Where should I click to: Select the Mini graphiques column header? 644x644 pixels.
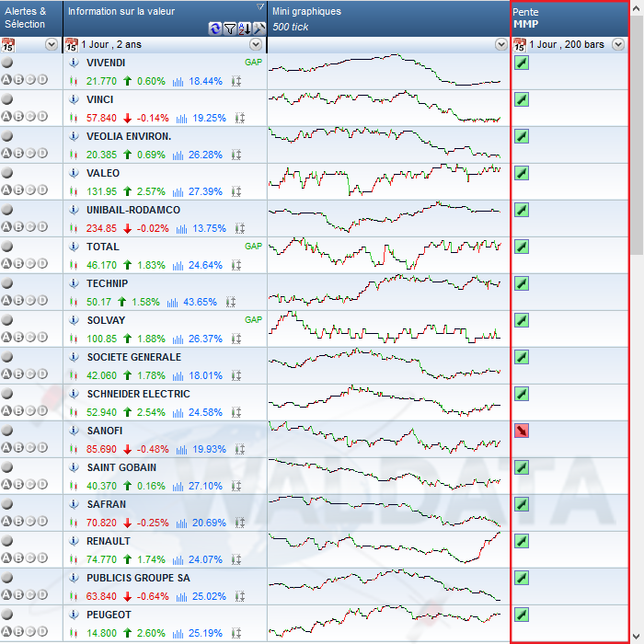(x=388, y=18)
